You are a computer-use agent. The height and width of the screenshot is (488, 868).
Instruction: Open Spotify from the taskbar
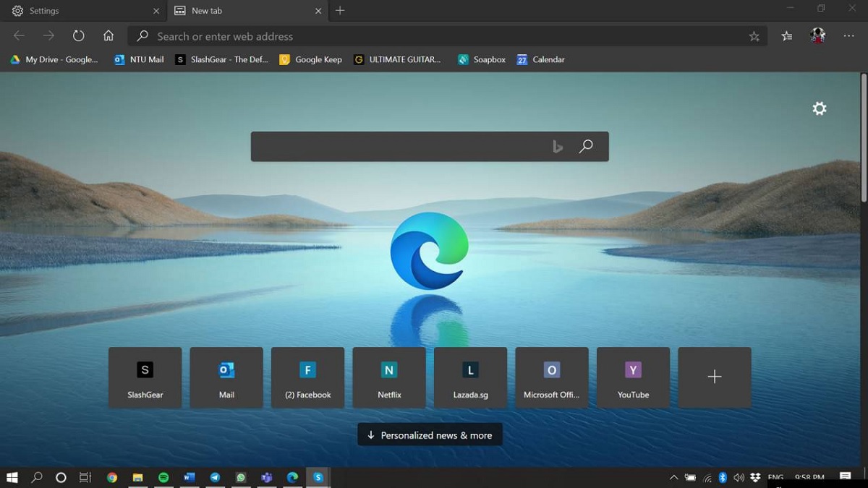click(x=163, y=477)
